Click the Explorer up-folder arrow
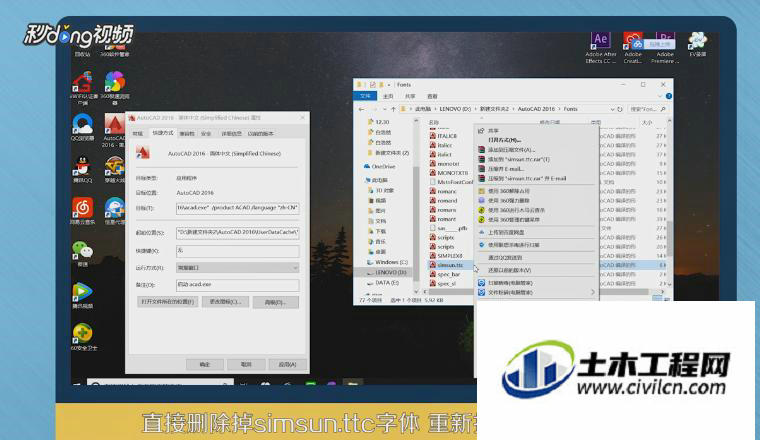The height and width of the screenshot is (440, 760). click(393, 109)
